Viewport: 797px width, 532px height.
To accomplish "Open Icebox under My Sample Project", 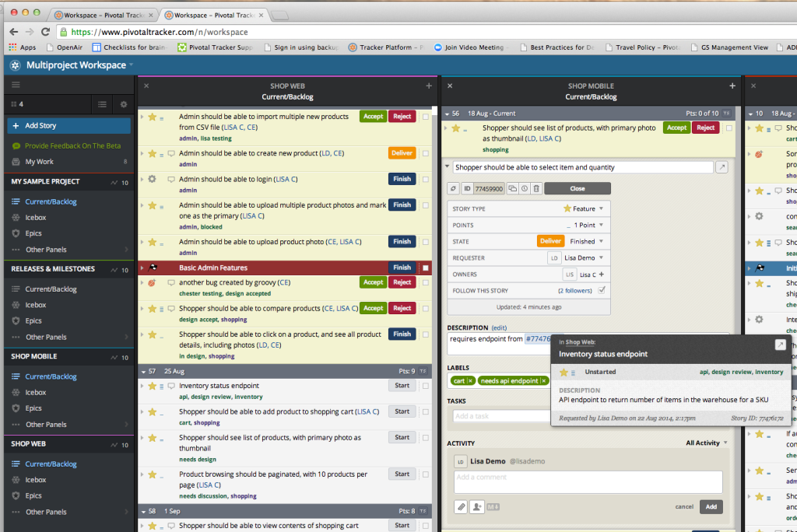I will tap(36, 218).
